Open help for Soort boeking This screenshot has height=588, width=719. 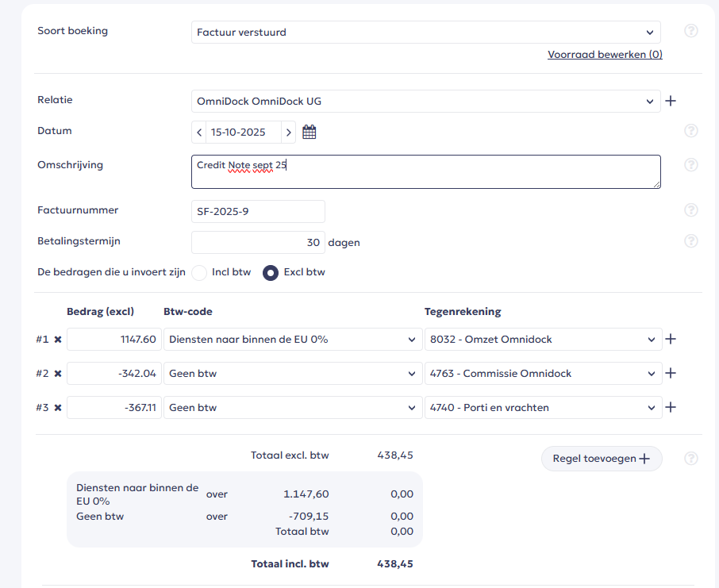coord(691,32)
